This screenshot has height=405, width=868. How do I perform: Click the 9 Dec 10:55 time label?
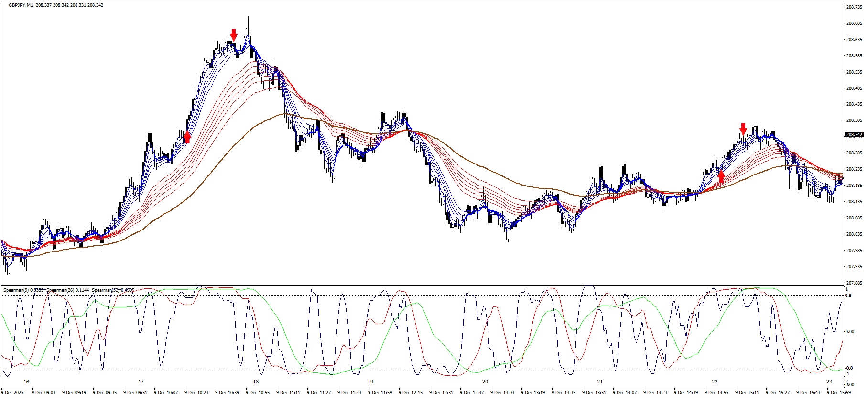coord(258,393)
